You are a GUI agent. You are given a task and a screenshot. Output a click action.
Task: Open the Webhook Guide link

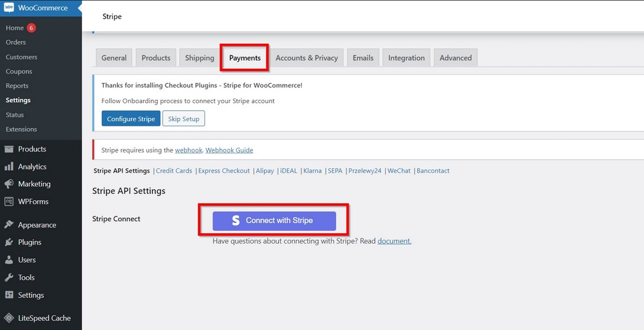[x=229, y=150]
